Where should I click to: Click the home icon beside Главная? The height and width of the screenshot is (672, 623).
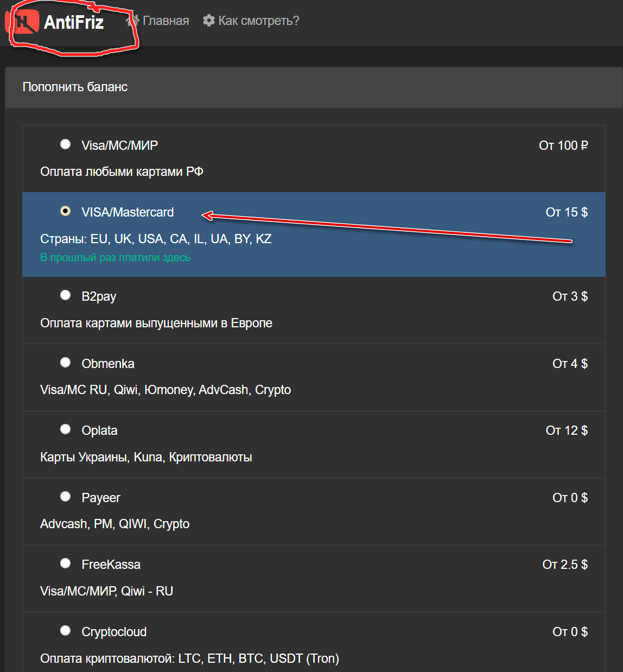pos(133,21)
